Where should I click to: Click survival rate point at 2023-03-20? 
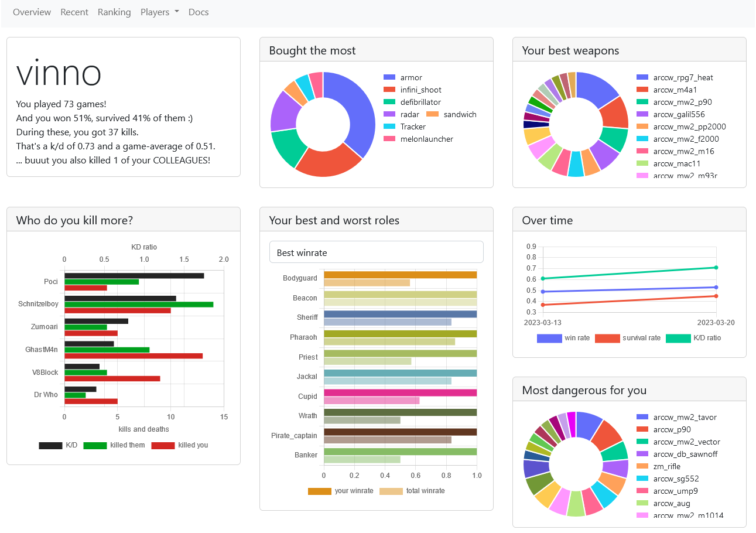tap(716, 296)
